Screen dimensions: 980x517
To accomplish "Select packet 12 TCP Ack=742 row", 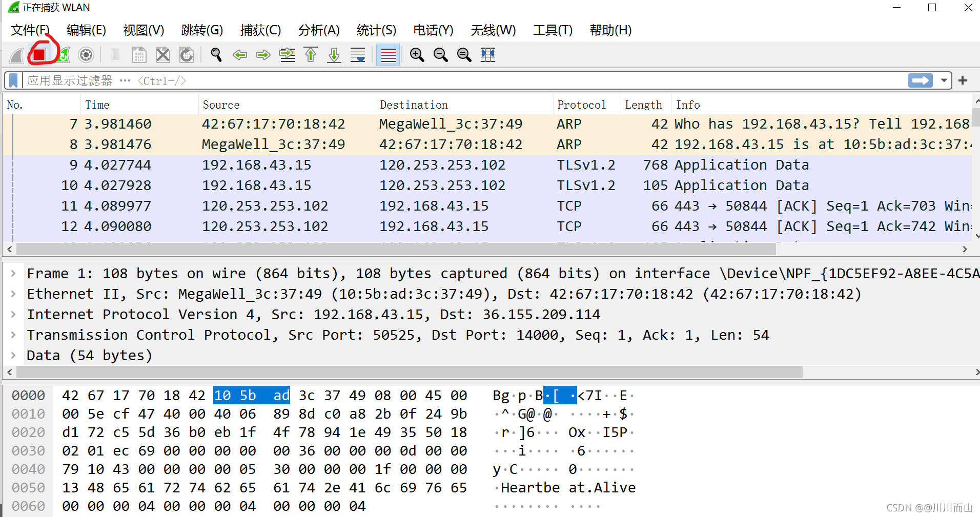I will coord(487,226).
